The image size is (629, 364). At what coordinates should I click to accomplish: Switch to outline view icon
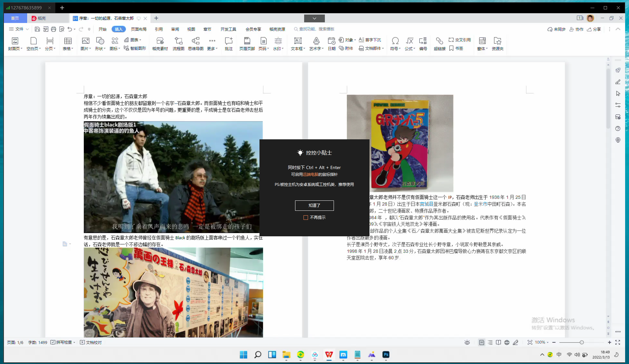pos(490,342)
